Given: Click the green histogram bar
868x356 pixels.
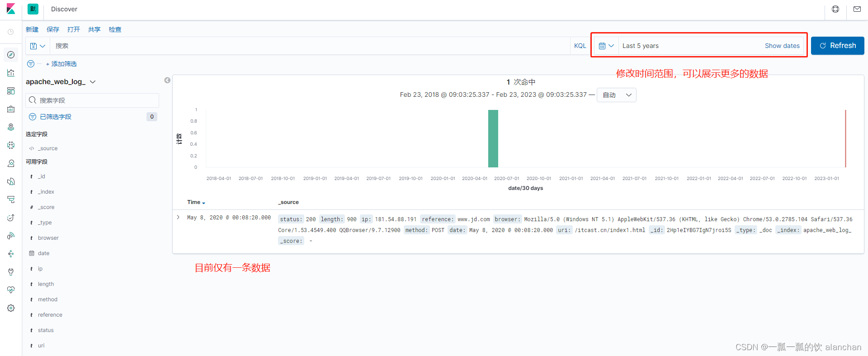Looking at the screenshot, I should tap(493, 138).
